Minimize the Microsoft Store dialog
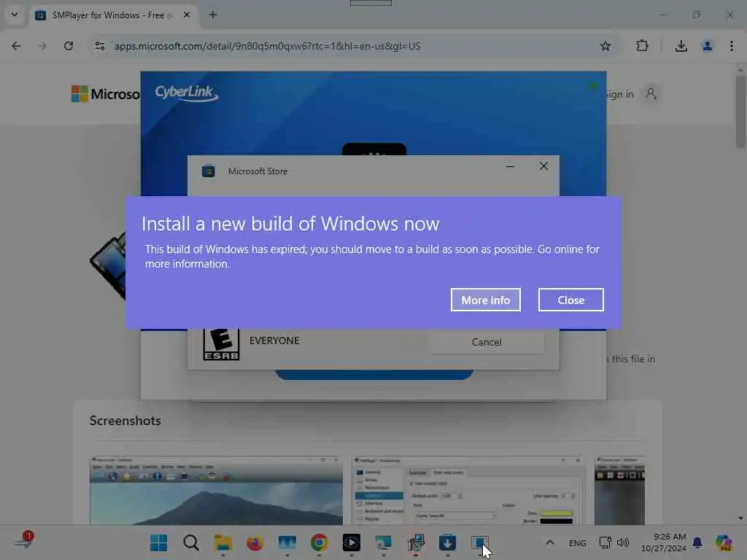 point(510,166)
